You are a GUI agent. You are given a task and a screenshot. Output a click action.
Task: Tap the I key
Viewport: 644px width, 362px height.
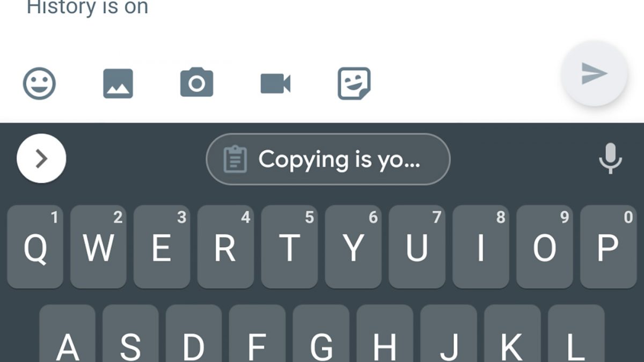pos(481,247)
